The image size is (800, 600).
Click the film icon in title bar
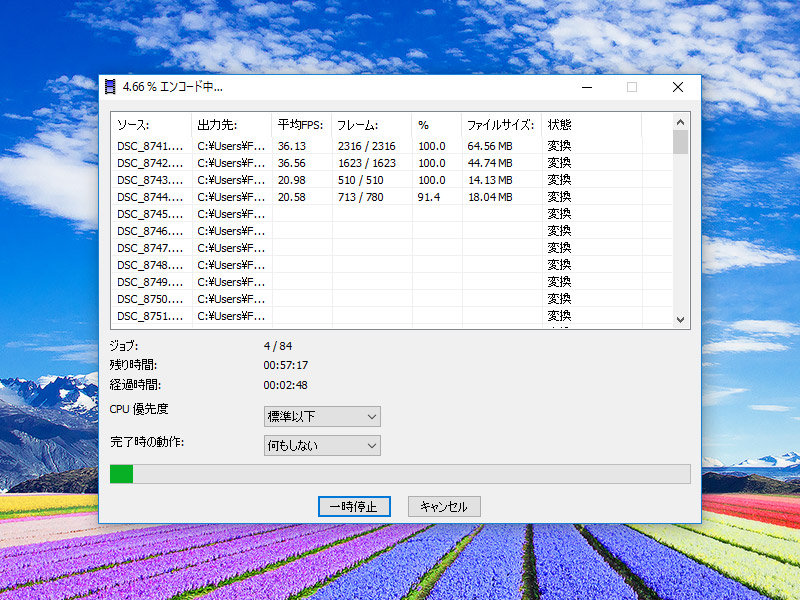click(x=110, y=87)
